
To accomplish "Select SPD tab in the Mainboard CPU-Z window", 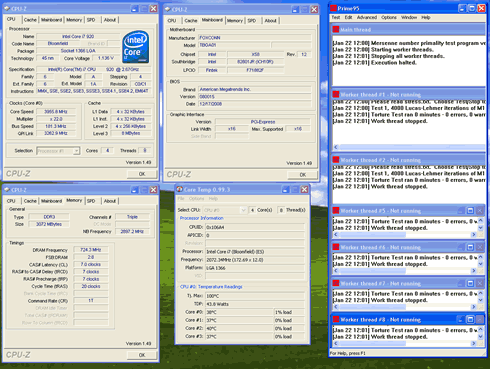I will 252,21.
